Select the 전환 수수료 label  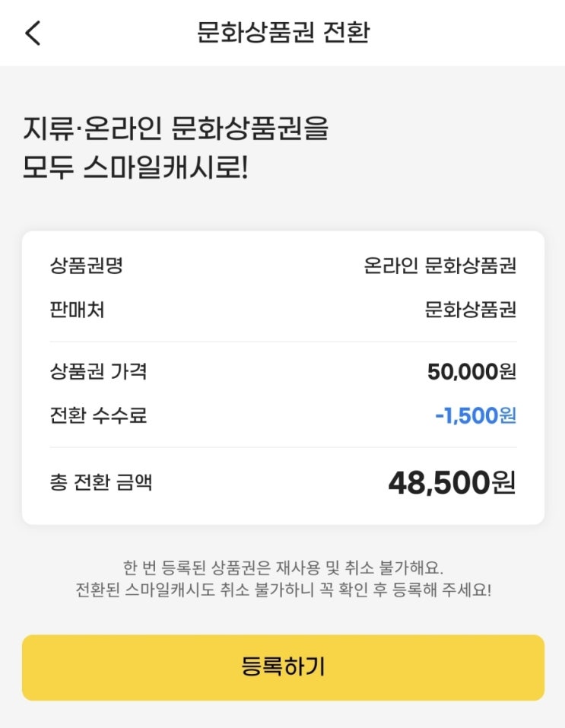98,415
